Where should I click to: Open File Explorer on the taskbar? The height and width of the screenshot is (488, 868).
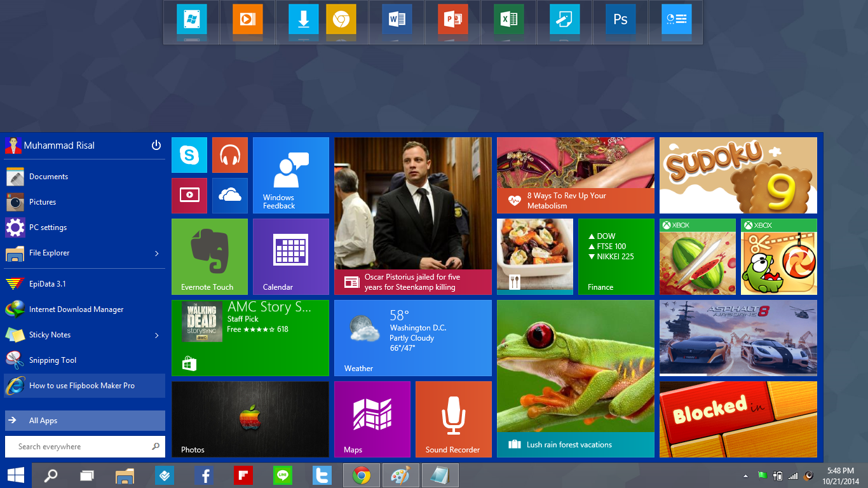point(125,475)
